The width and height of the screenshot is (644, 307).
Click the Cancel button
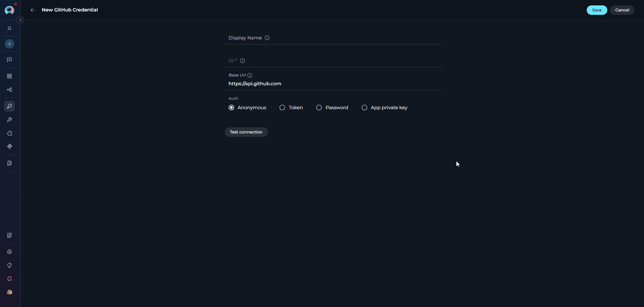622,10
